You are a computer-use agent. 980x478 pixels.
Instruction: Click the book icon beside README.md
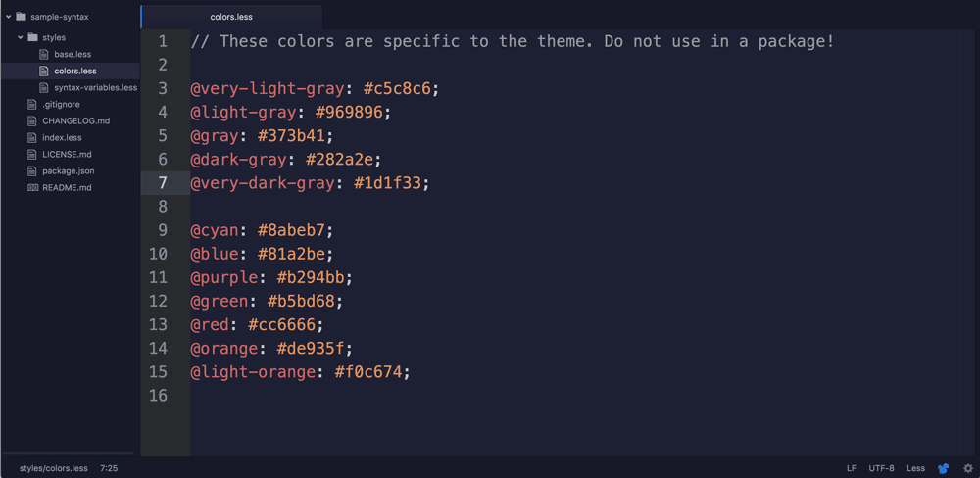click(32, 187)
